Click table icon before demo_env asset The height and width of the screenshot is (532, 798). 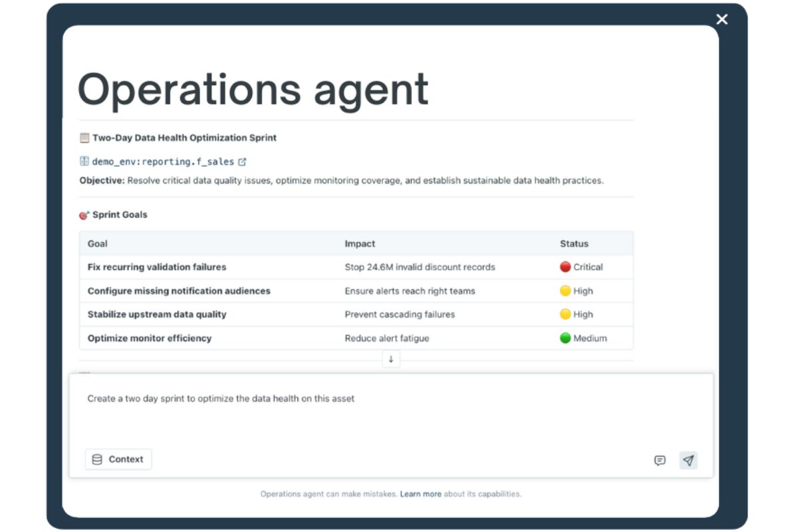[x=84, y=161]
